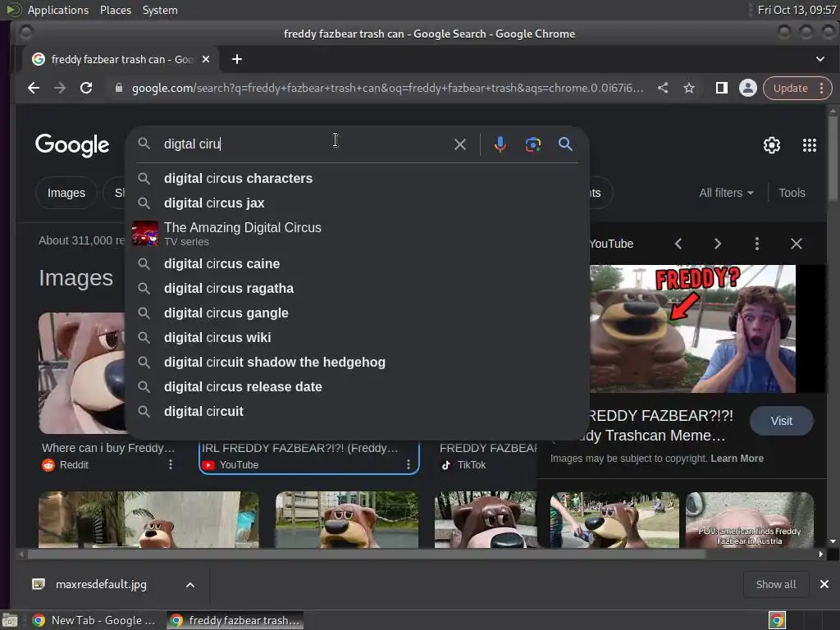Click the vertical page scrollbar thumb
Screen dimensions: 840x630
832,158
